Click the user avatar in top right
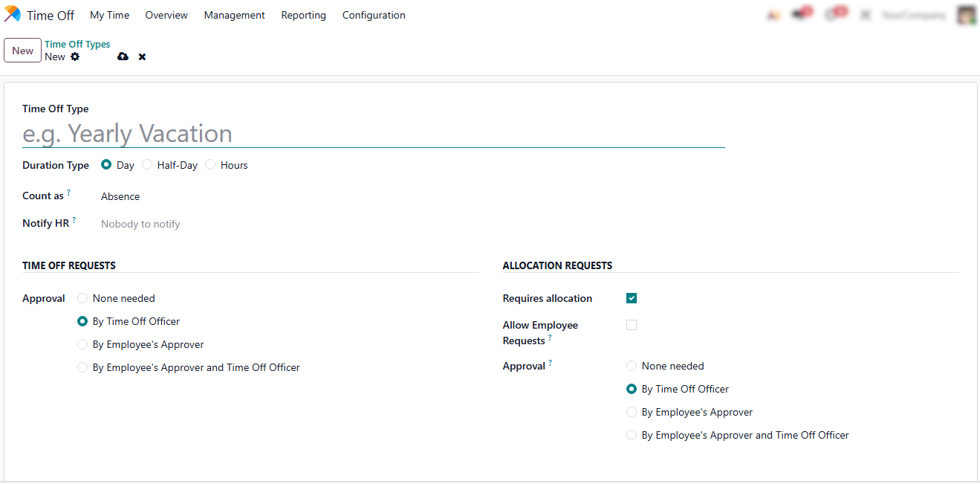 point(966,15)
